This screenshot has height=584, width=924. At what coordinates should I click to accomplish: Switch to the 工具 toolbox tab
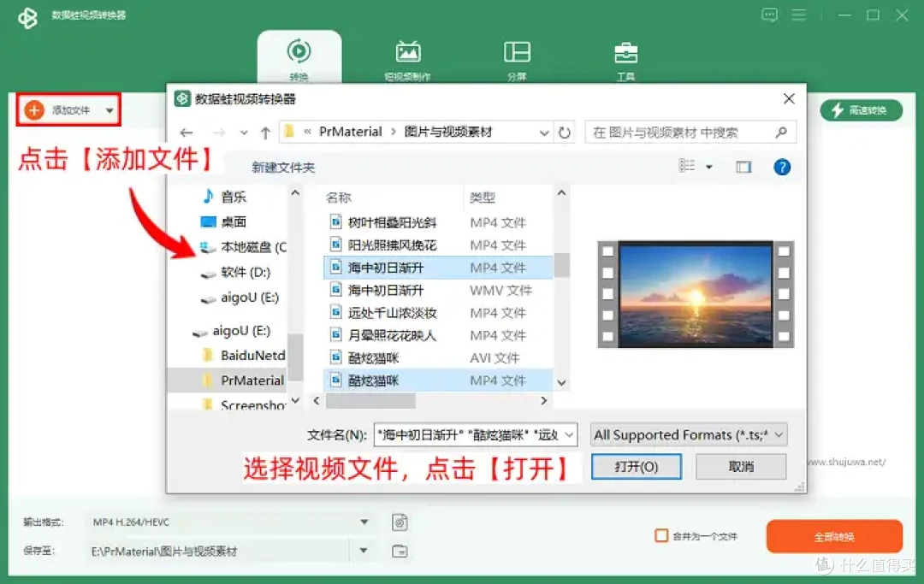pos(625,60)
